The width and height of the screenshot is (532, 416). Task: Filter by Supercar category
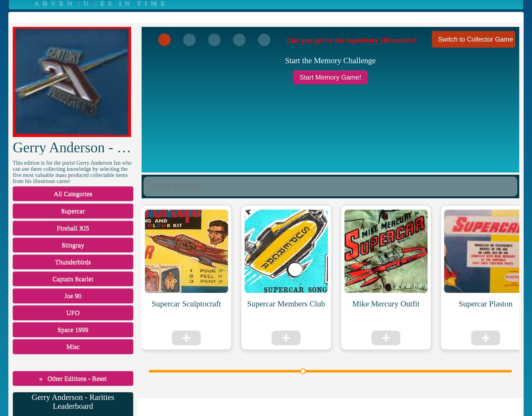[x=73, y=211]
